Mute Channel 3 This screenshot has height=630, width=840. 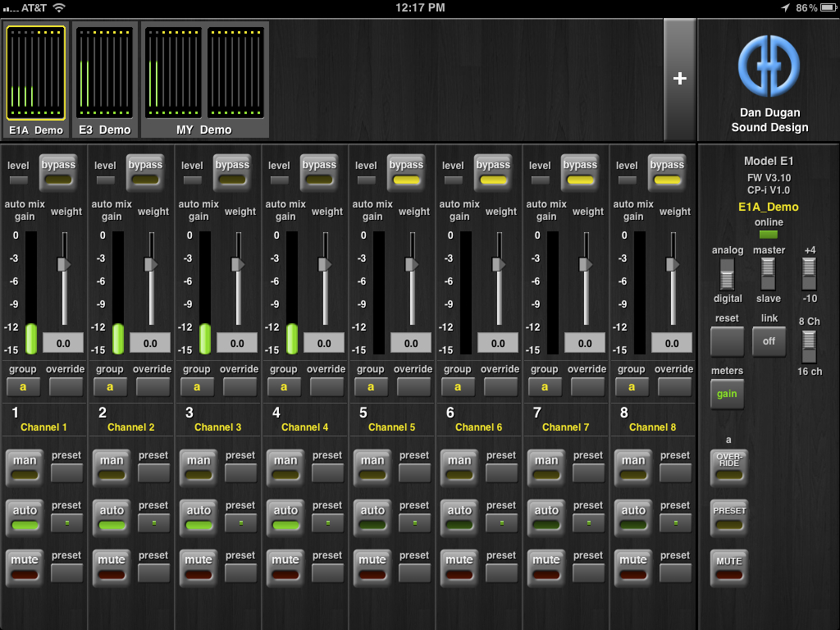coord(199,567)
